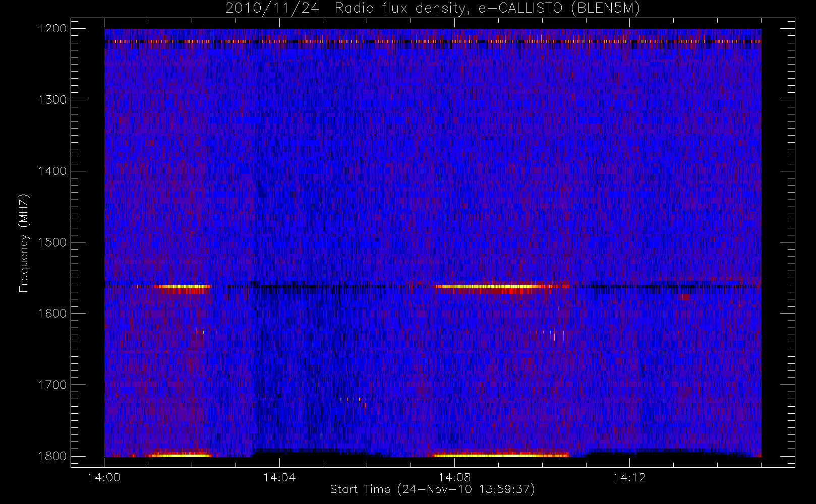Click the 'Start Time (24-Nov-10 13:59:37)' label
This screenshot has height=504, width=816.
pos(432,489)
